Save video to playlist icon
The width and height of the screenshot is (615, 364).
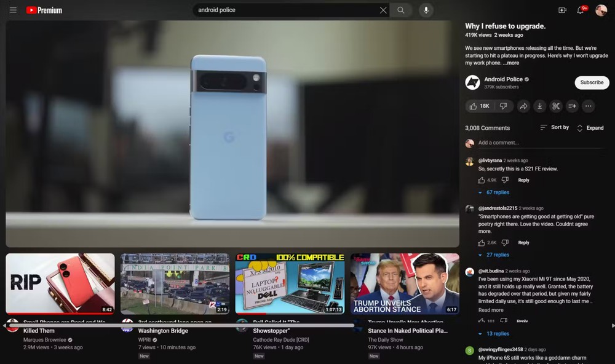572,106
